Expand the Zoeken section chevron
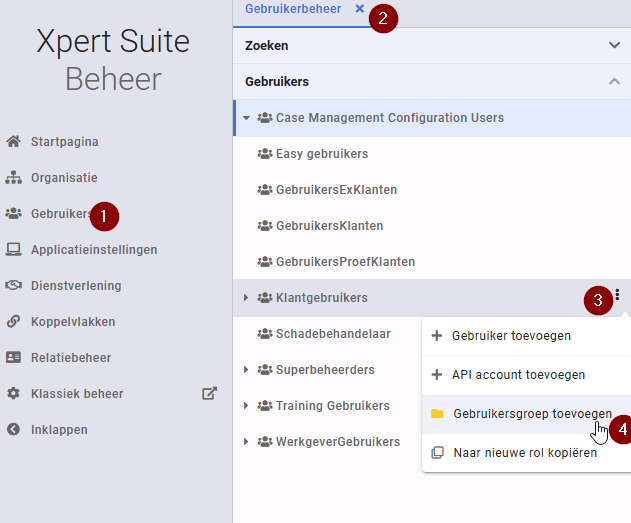 pyautogui.click(x=614, y=45)
